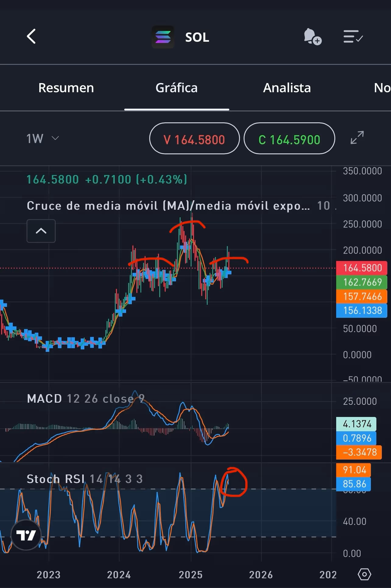The width and height of the screenshot is (391, 588).
Task: Tap the 50.0000 price axis label
Action: click(360, 329)
